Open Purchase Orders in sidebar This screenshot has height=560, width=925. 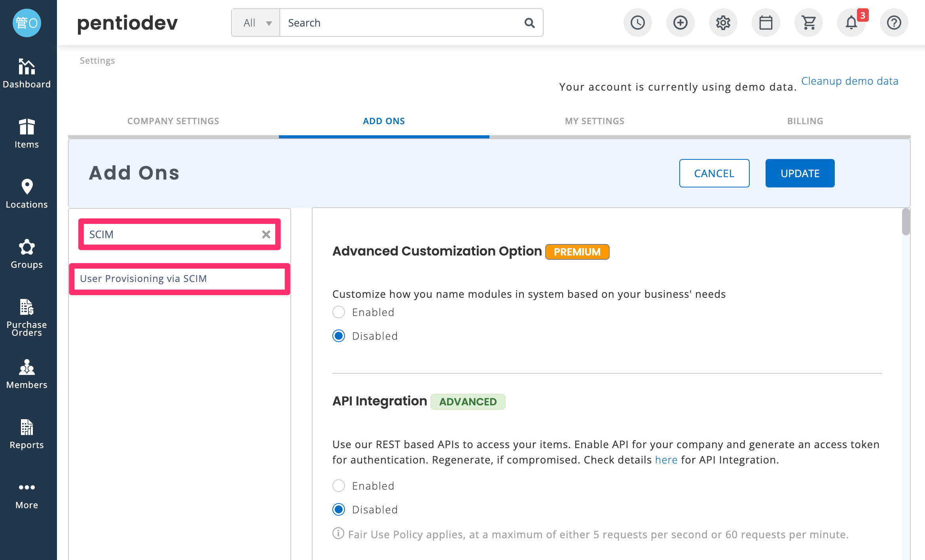click(27, 317)
